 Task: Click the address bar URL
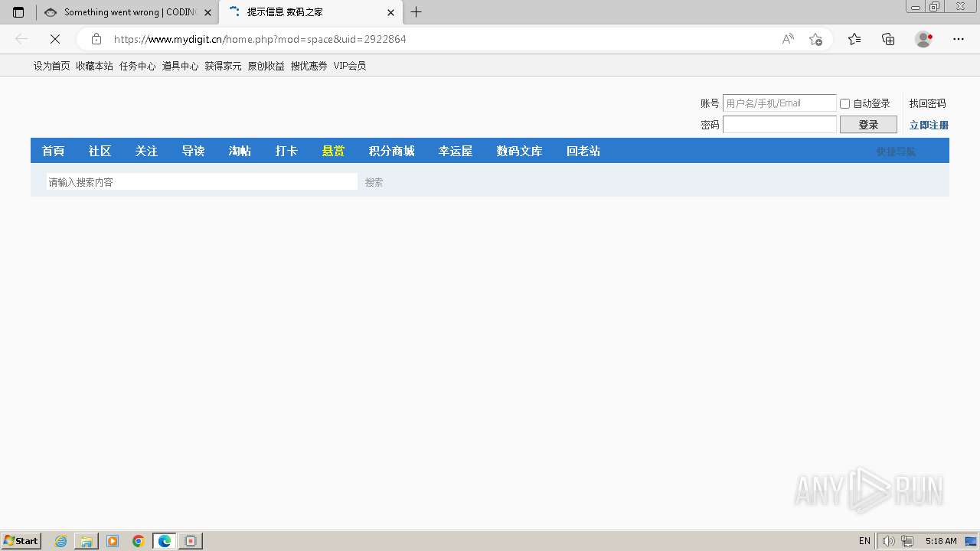(x=260, y=39)
